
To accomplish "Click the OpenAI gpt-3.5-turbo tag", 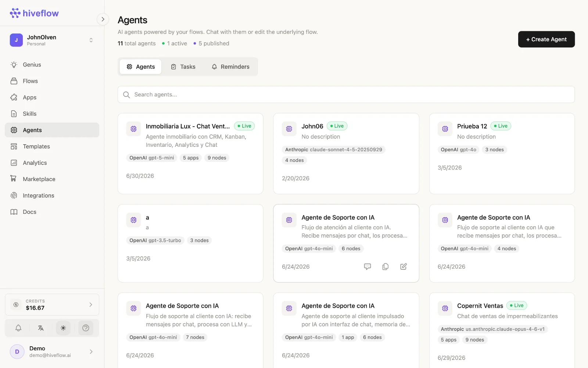I will click(155, 241).
